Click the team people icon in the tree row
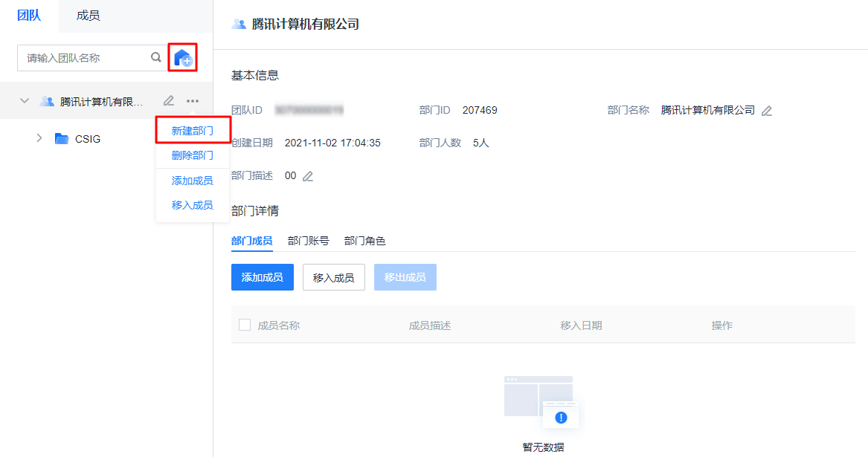The image size is (868, 457). (x=47, y=101)
